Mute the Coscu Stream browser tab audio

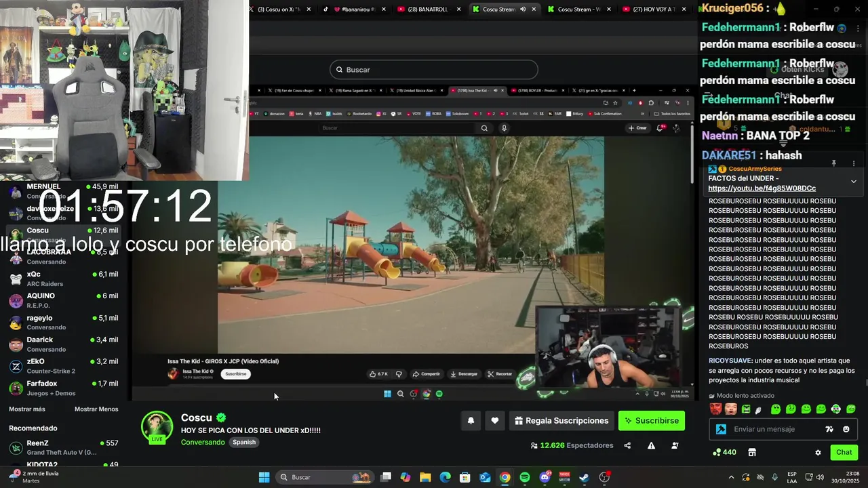click(523, 9)
